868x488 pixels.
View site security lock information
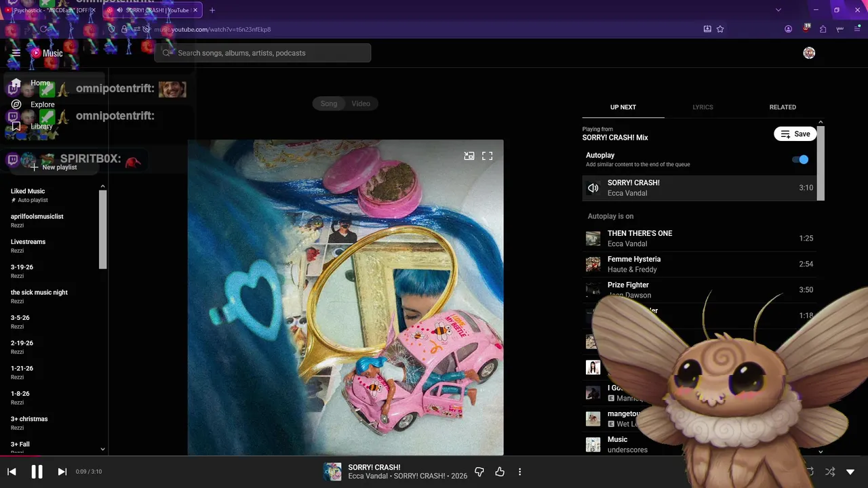(124, 29)
